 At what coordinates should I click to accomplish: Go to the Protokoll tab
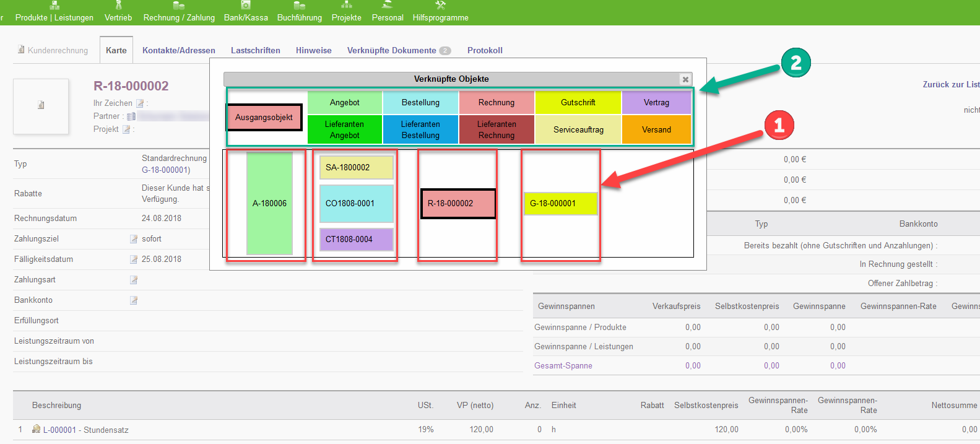485,51
